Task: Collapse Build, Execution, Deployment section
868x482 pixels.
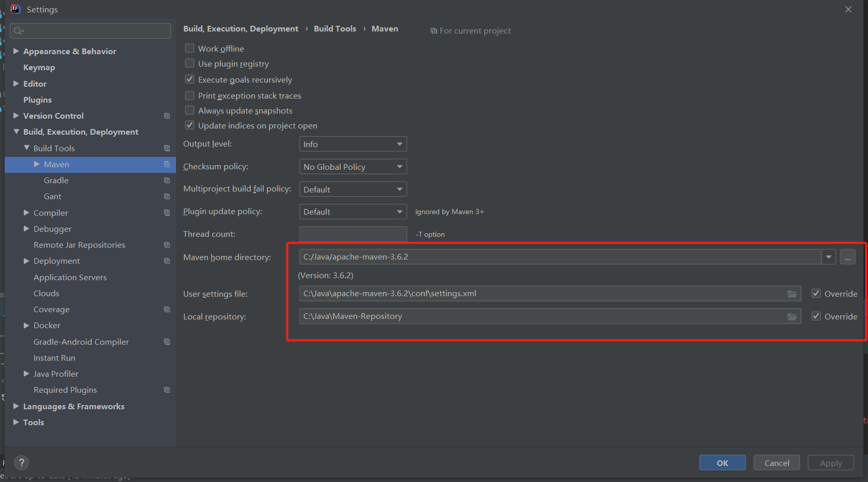Action: coord(16,132)
